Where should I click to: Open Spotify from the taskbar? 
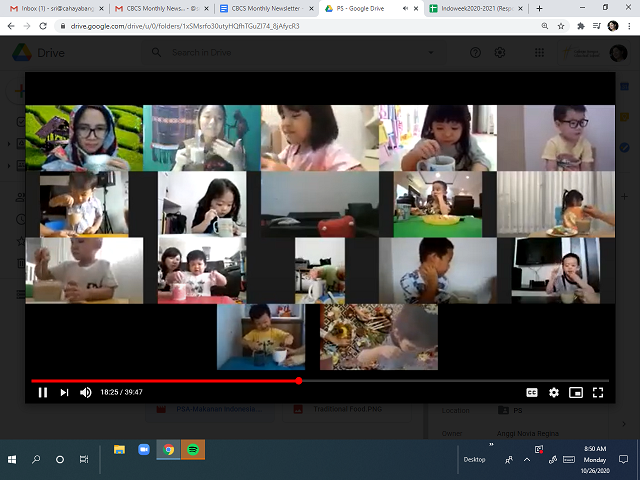(x=193, y=450)
